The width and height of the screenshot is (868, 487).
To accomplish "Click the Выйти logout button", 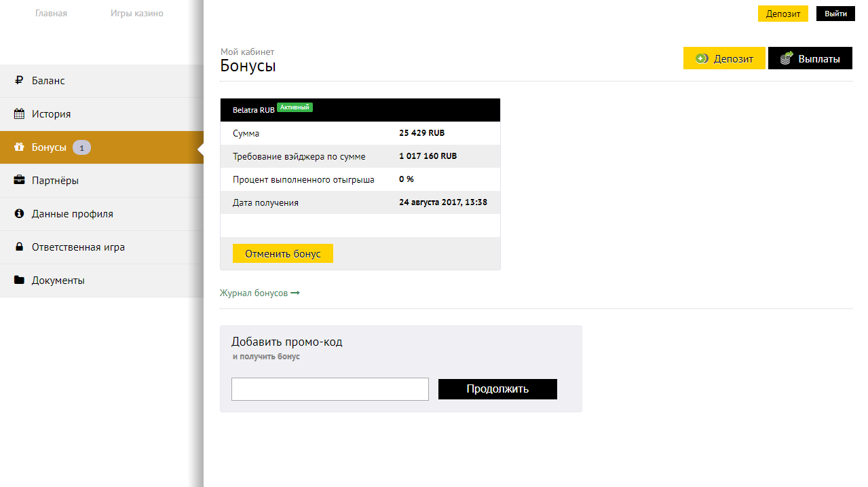I will click(x=835, y=14).
